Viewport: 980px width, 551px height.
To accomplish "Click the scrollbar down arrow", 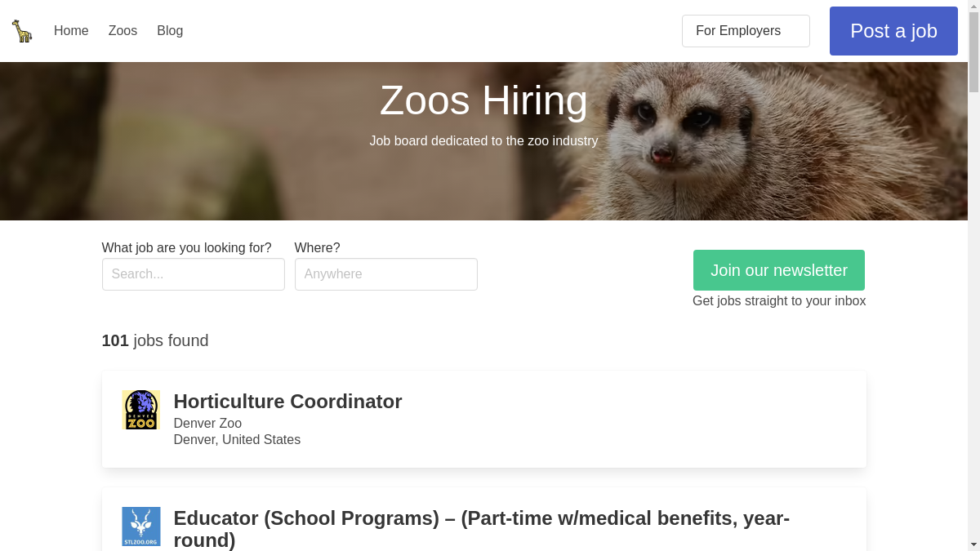I will 973,544.
